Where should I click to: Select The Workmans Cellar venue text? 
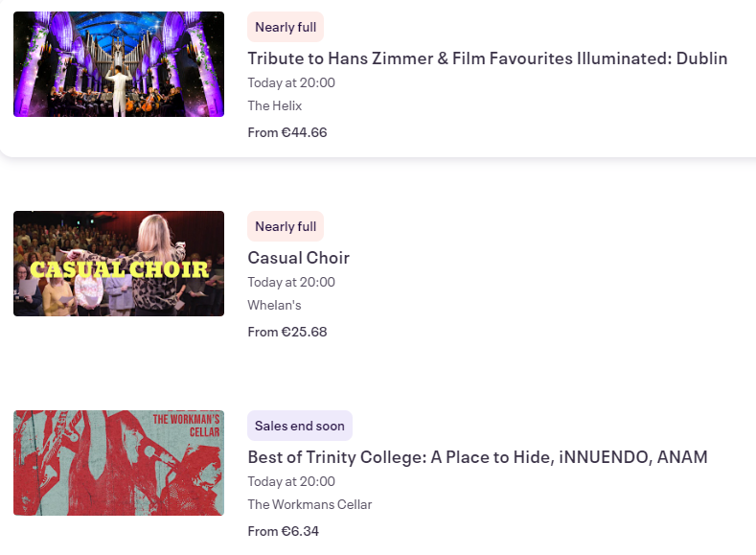tap(309, 504)
